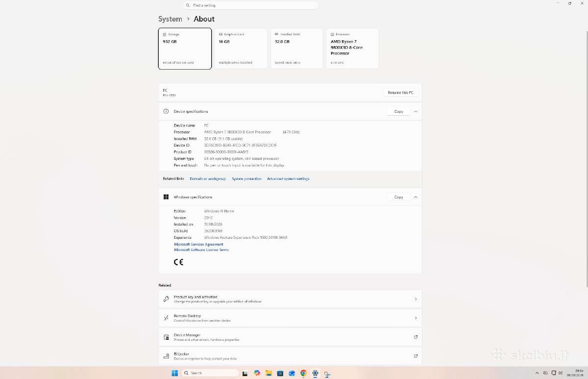588x379 pixels.
Task: Click the Settings gear taskbar icon
Action: 315,373
